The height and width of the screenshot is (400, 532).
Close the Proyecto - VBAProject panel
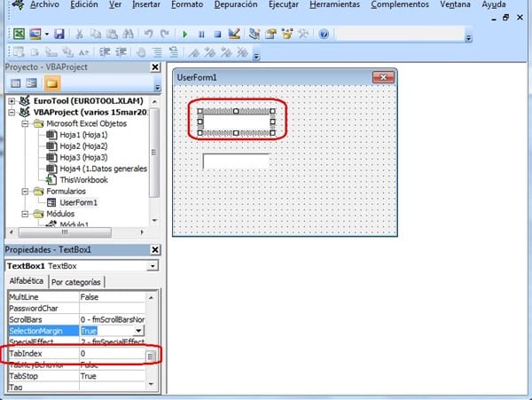click(155, 67)
